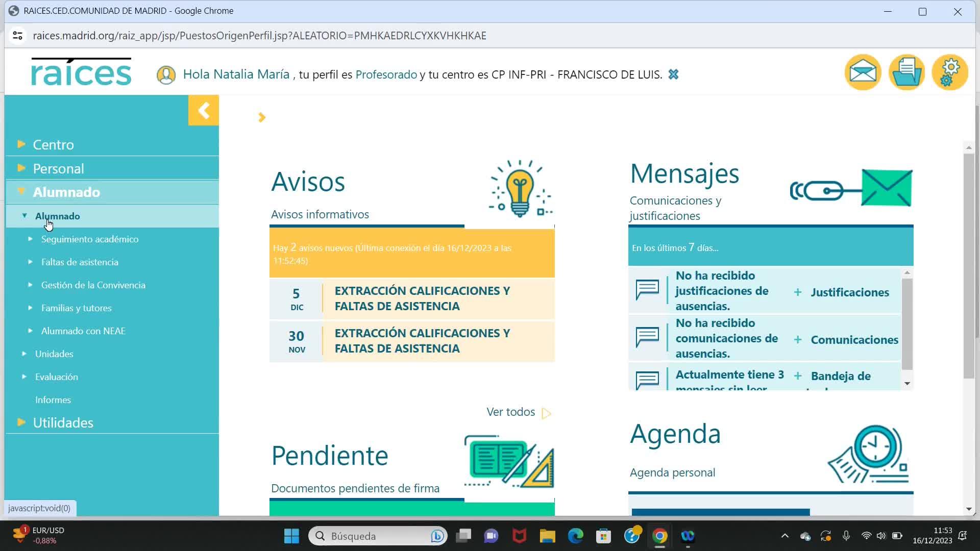This screenshot has width=980, height=551.
Task: Open the settings gears icon in header
Action: coord(949,72)
